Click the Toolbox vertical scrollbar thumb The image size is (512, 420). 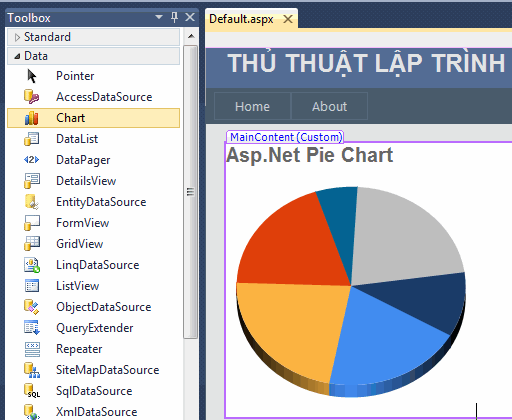tap(191, 192)
